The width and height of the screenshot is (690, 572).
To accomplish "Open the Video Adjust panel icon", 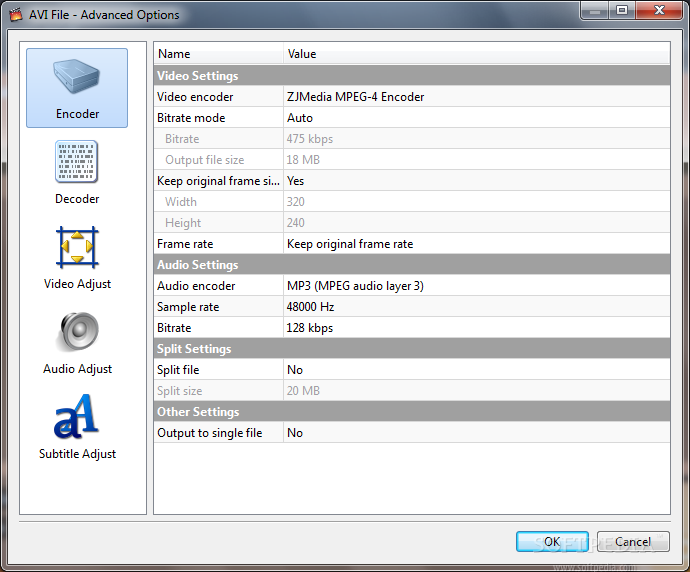I will click(x=77, y=248).
